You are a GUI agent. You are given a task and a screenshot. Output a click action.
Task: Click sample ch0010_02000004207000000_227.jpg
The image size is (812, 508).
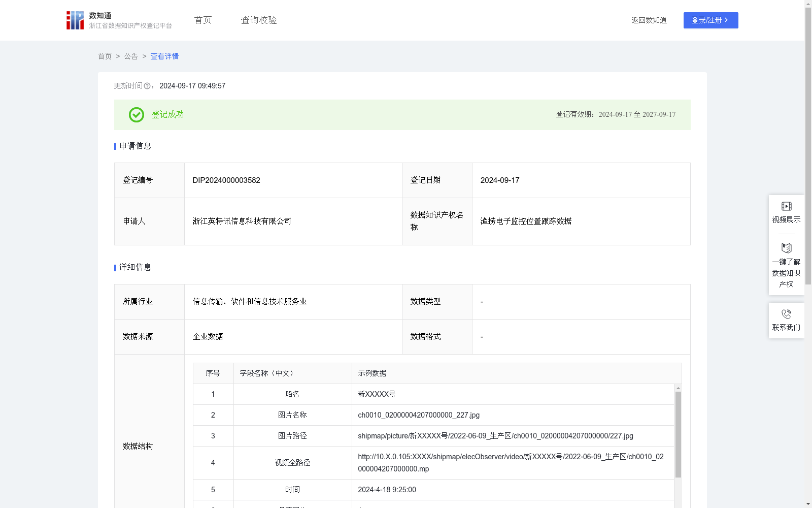419,415
